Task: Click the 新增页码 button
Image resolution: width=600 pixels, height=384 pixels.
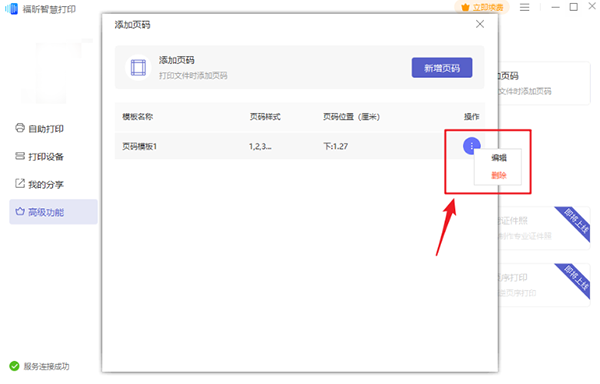Action: tap(442, 68)
